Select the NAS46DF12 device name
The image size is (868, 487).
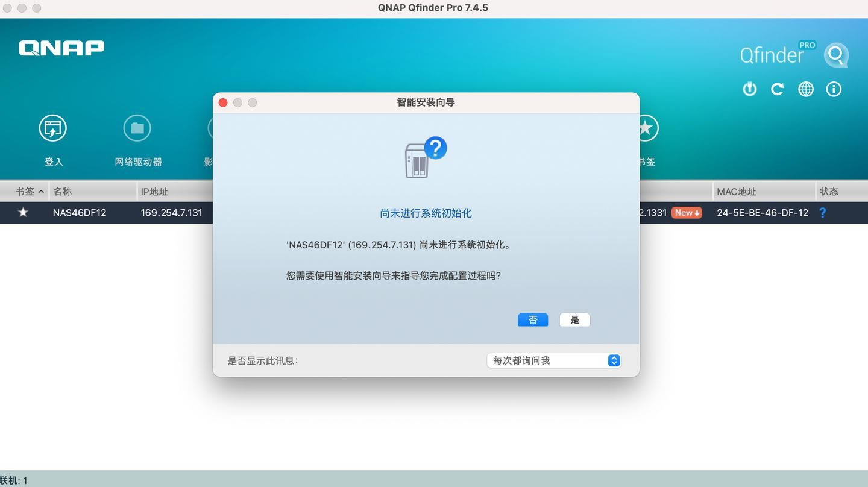(x=80, y=213)
